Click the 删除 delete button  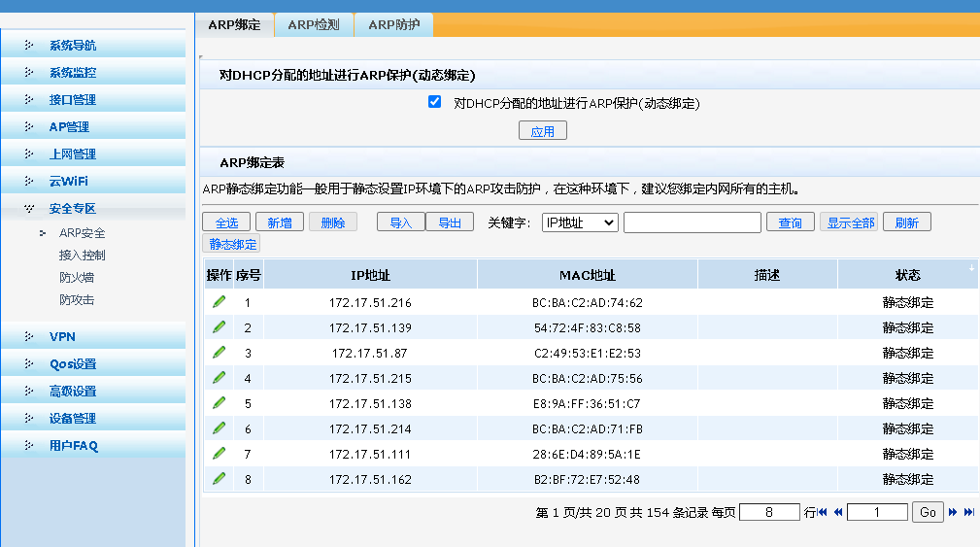pos(332,222)
